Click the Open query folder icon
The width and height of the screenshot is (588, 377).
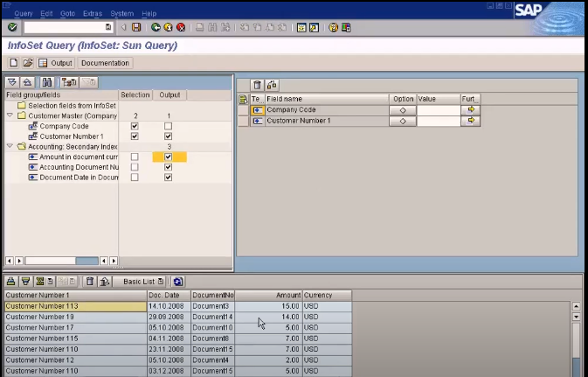[28, 63]
